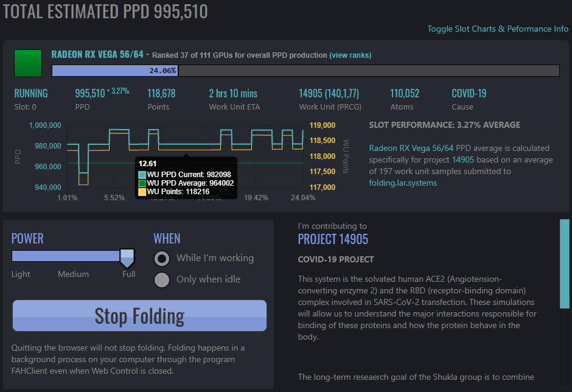Click the RUNNING status text

coord(31,94)
